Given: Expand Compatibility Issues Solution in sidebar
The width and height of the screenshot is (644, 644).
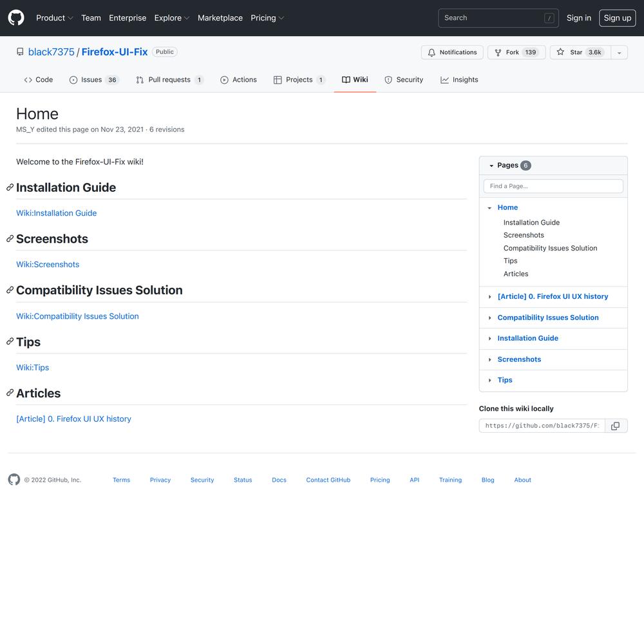Looking at the screenshot, I should pyautogui.click(x=489, y=318).
